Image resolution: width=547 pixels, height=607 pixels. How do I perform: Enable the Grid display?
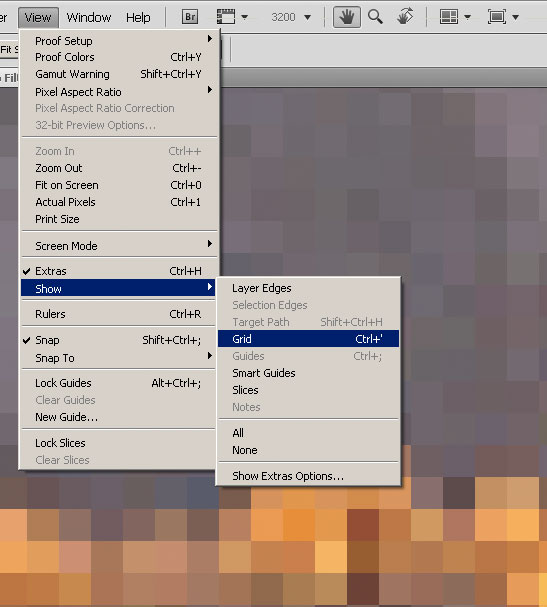coord(309,339)
